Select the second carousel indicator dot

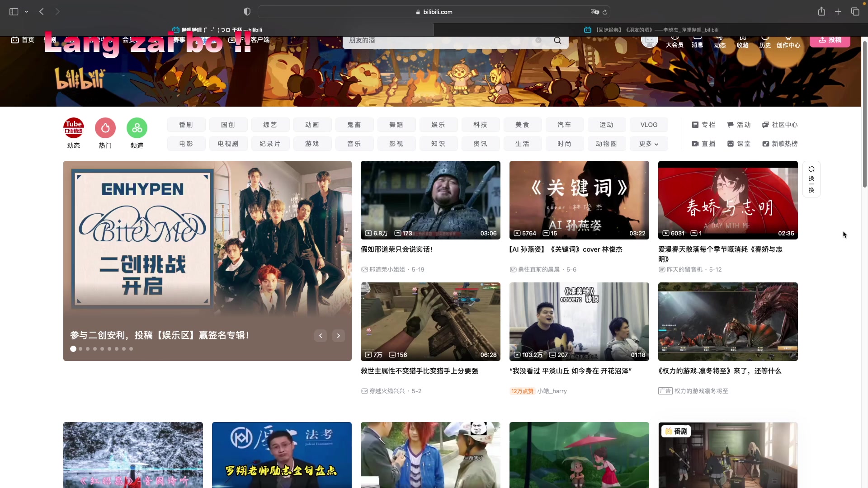coord(80,349)
